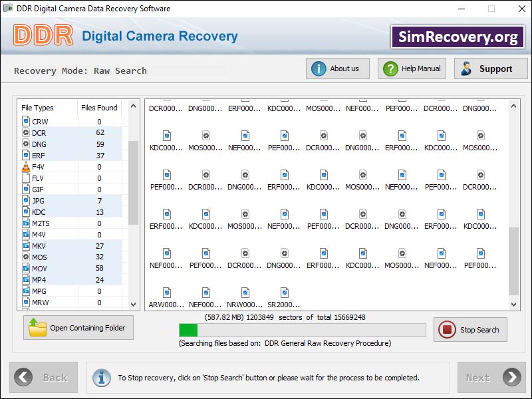Click the info icon beside the recovery notice

[102, 377]
